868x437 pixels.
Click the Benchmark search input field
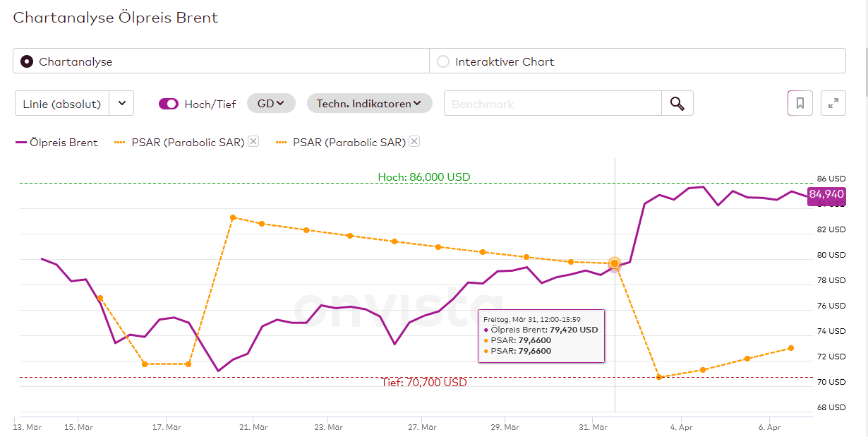coord(553,104)
